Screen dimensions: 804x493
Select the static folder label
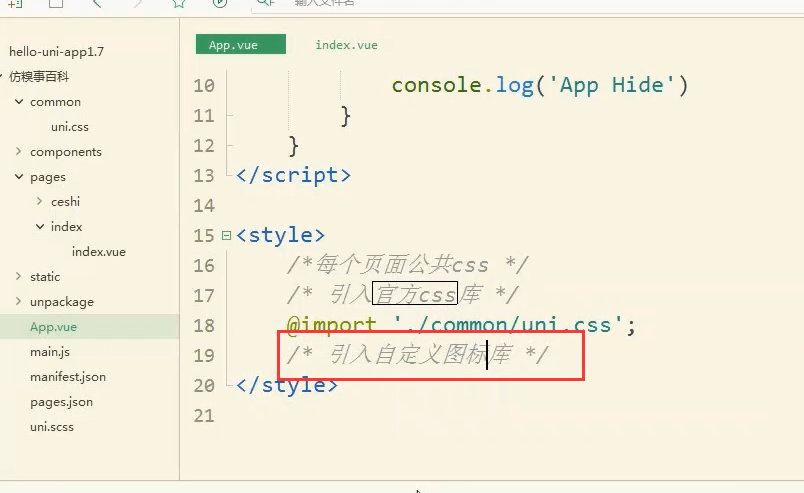45,277
